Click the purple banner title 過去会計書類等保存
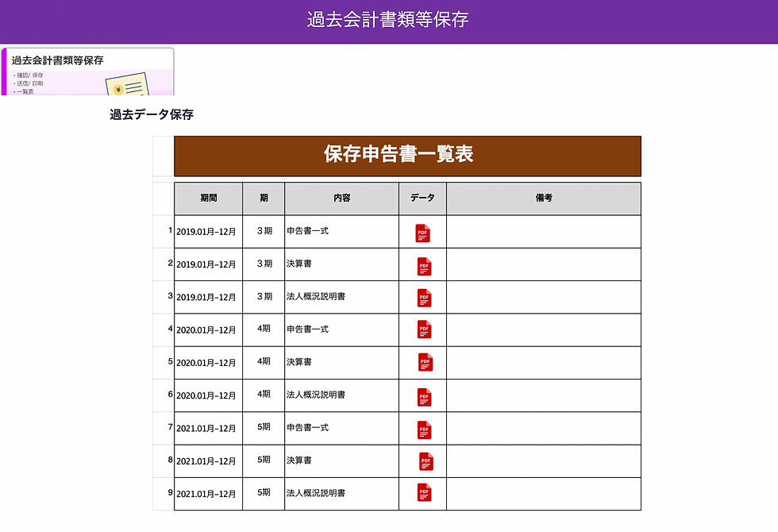Viewport: 778px width, 532px height. point(388,20)
